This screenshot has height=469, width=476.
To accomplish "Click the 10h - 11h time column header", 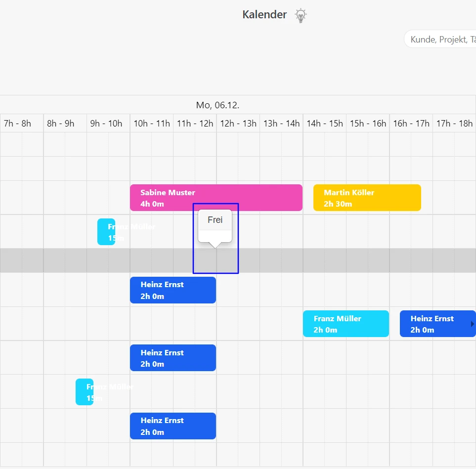I will (152, 124).
